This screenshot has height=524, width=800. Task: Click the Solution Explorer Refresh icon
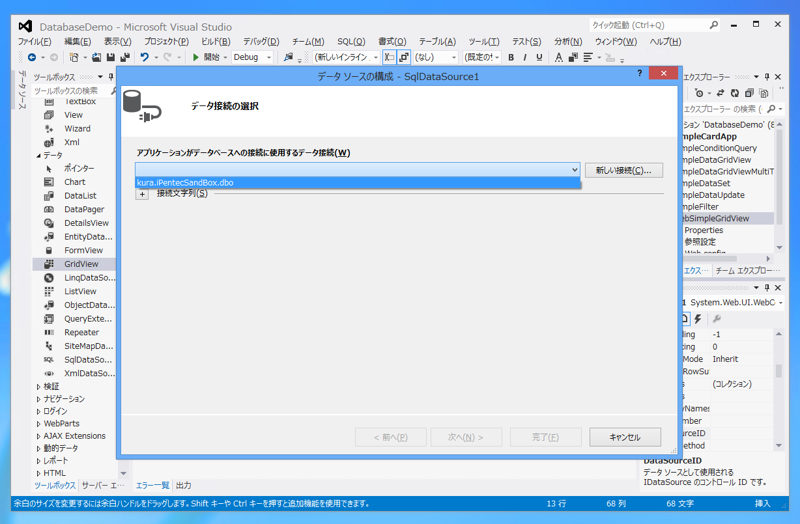[734, 93]
